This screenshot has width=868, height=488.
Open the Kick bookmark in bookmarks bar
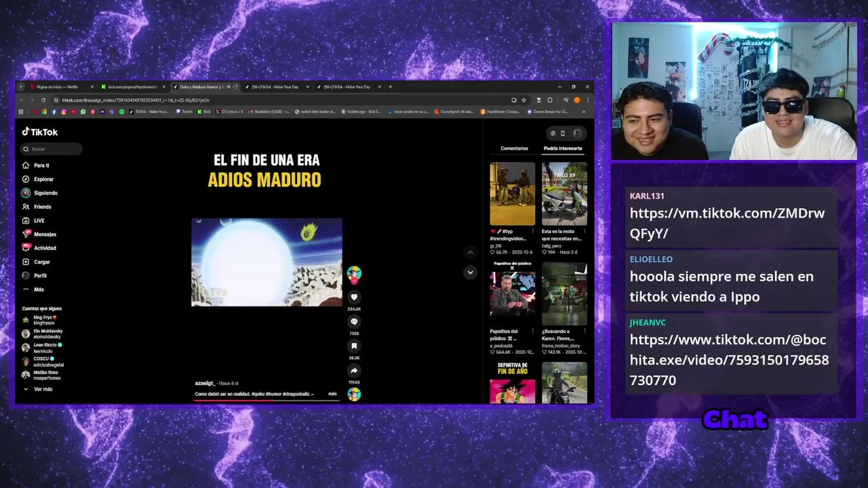click(x=203, y=112)
